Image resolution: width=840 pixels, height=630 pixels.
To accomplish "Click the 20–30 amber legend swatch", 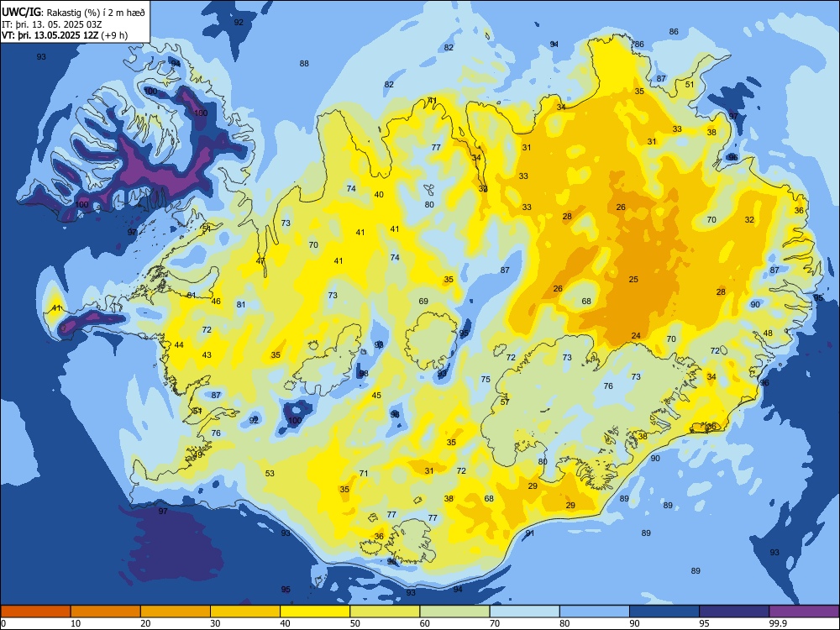I will 176,612.
